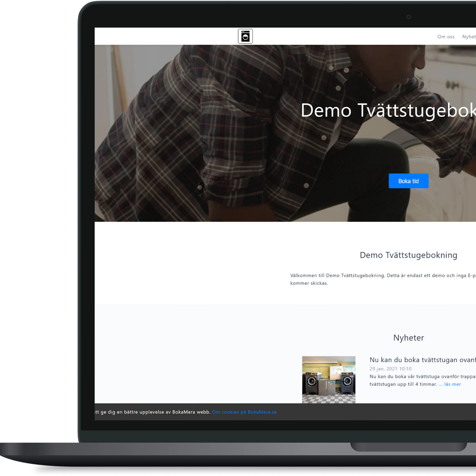Click the Välkommen till Demo Tvättstugebokning paragraph
This screenshot has width=476, height=476.
coord(383,279)
